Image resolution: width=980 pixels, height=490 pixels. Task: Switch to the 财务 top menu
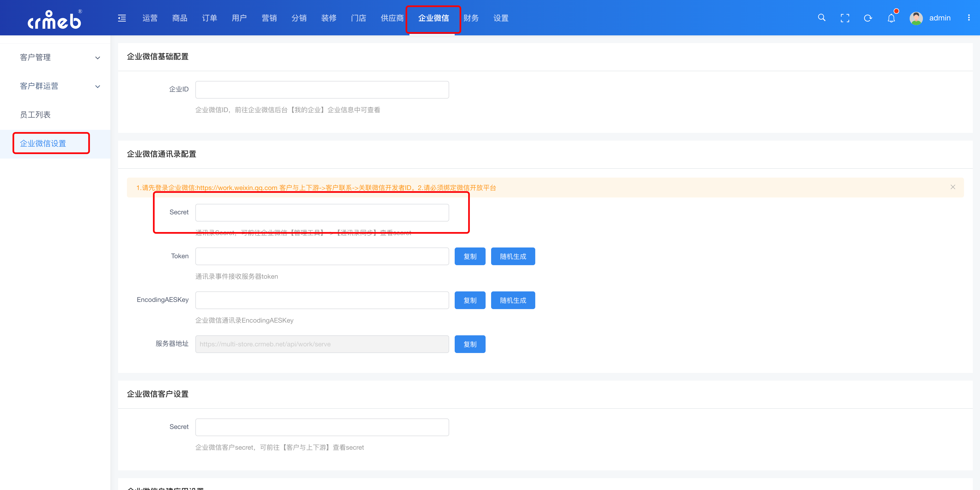click(x=471, y=18)
